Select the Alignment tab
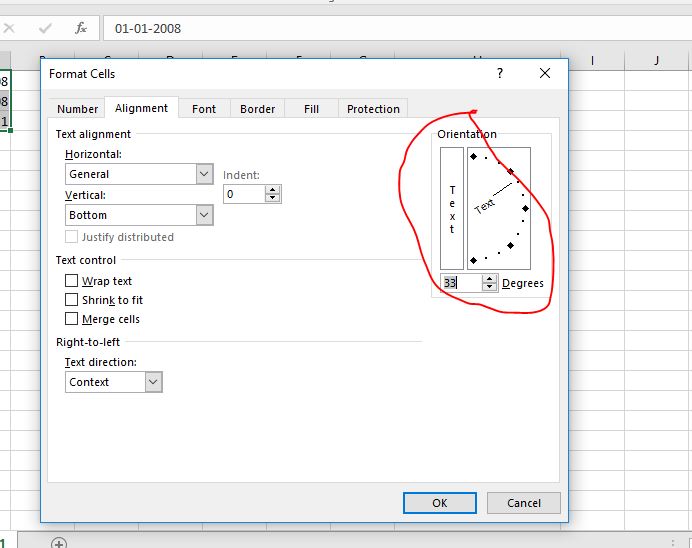Screen dimensions: 692x548 [x=141, y=108]
